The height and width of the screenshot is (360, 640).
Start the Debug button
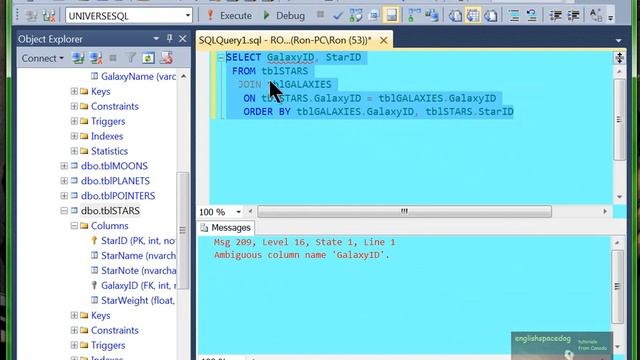(x=284, y=16)
